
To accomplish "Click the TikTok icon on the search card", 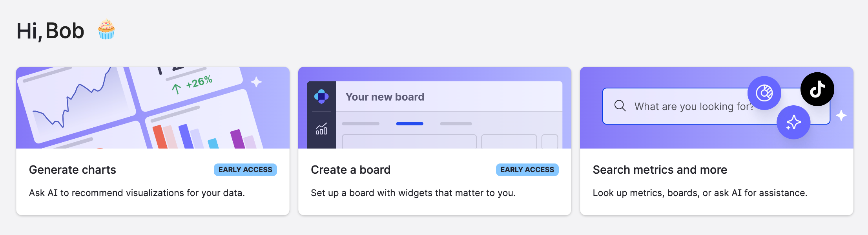I will point(817,89).
